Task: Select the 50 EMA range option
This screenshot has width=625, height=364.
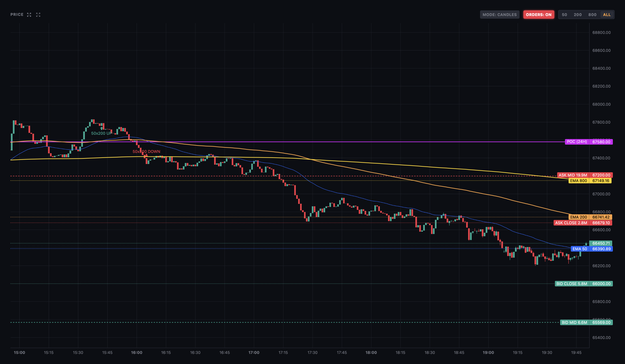Action: 564,15
